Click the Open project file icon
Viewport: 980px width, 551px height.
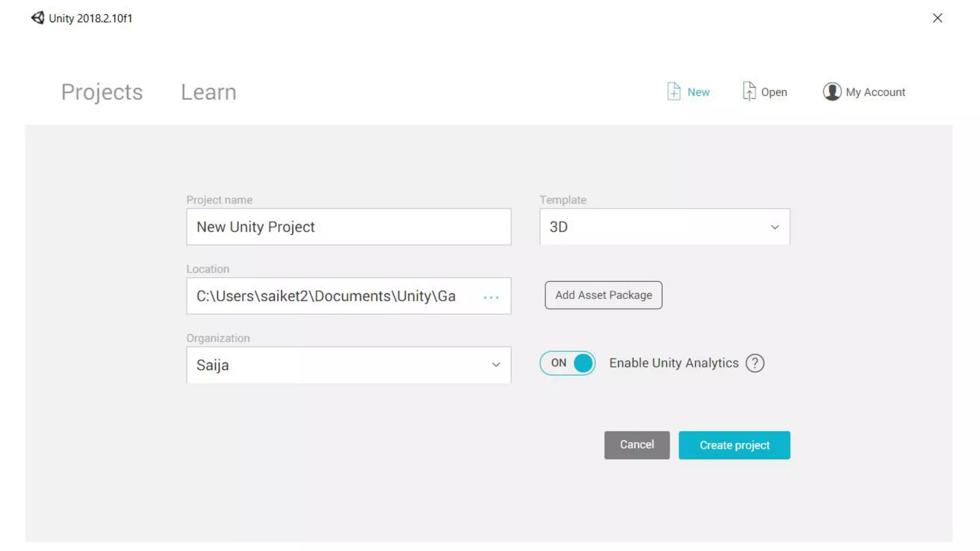(749, 91)
